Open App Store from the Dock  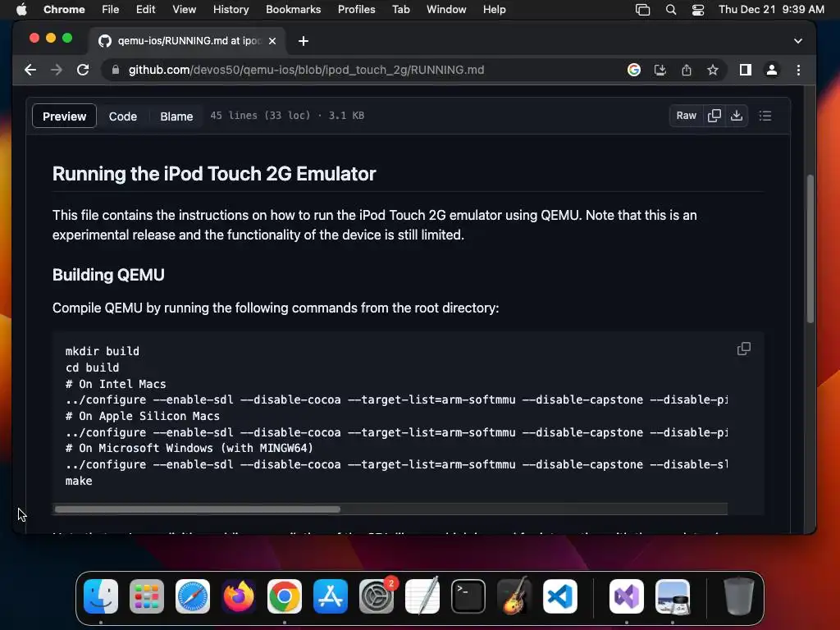(x=331, y=596)
